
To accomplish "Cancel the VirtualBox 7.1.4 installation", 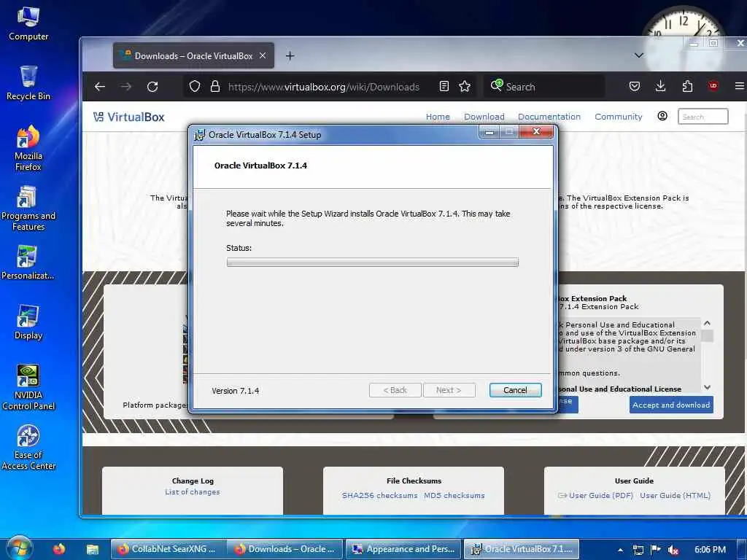I will (515, 390).
